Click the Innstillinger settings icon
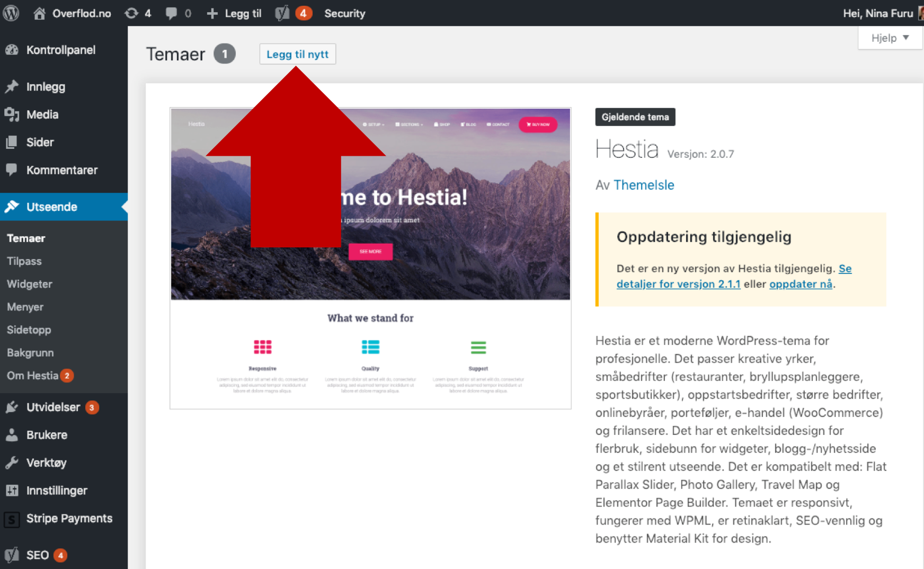Screen dimensions: 924x569 (12, 491)
